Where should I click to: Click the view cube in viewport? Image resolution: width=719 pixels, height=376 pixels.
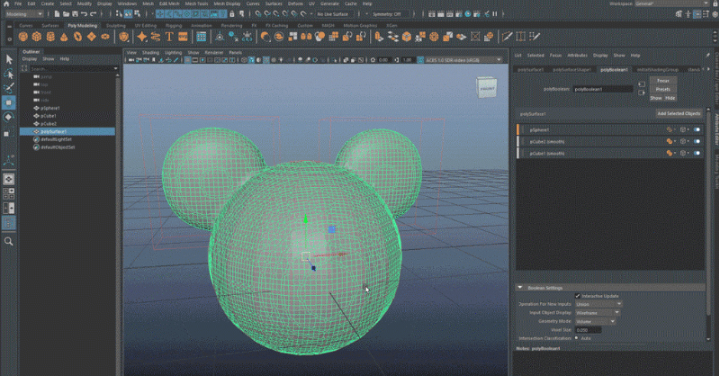(x=487, y=87)
